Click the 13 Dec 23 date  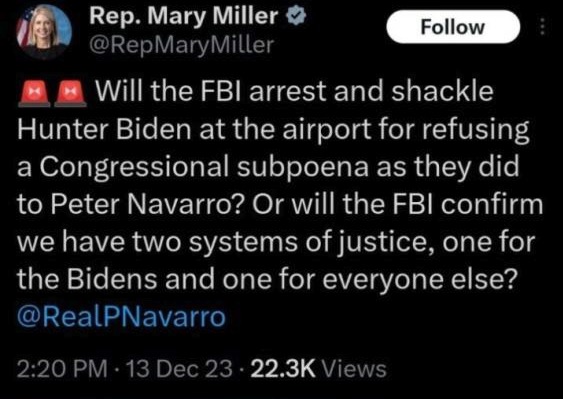click(177, 368)
